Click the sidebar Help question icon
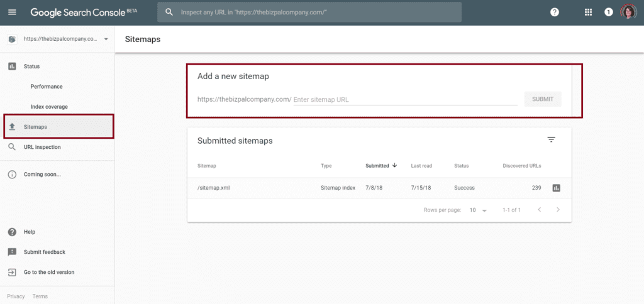The height and width of the screenshot is (304, 644). [x=13, y=232]
